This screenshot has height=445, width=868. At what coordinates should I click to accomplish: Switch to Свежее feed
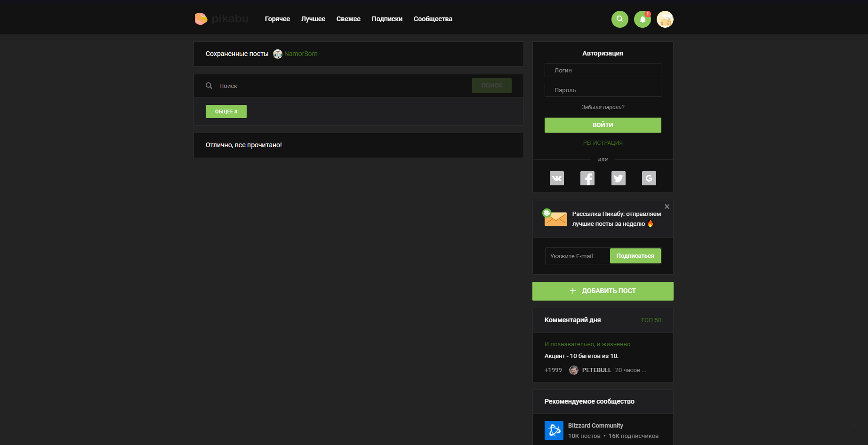348,19
